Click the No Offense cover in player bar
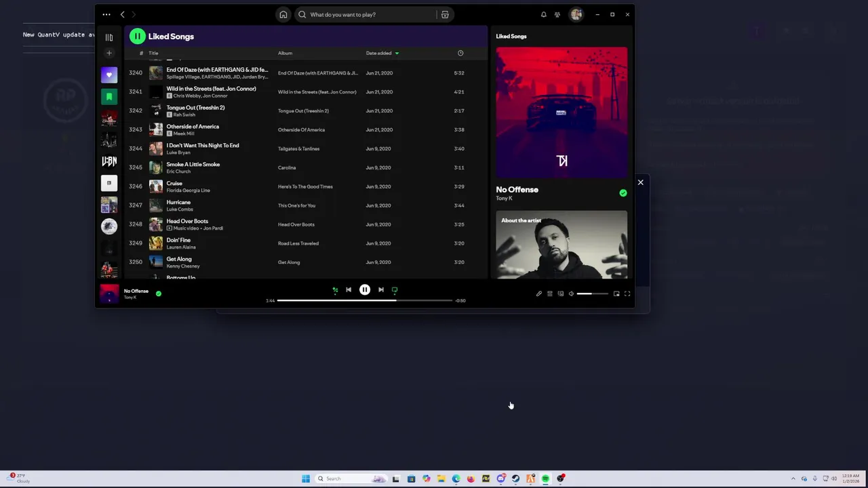The width and height of the screenshot is (868, 488). (x=109, y=293)
